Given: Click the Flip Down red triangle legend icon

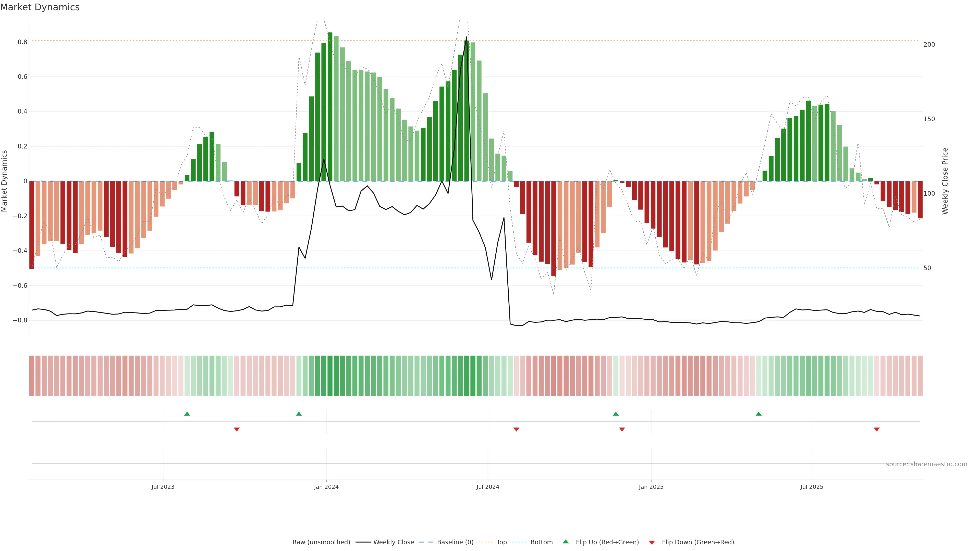Looking at the screenshot, I should [x=652, y=542].
